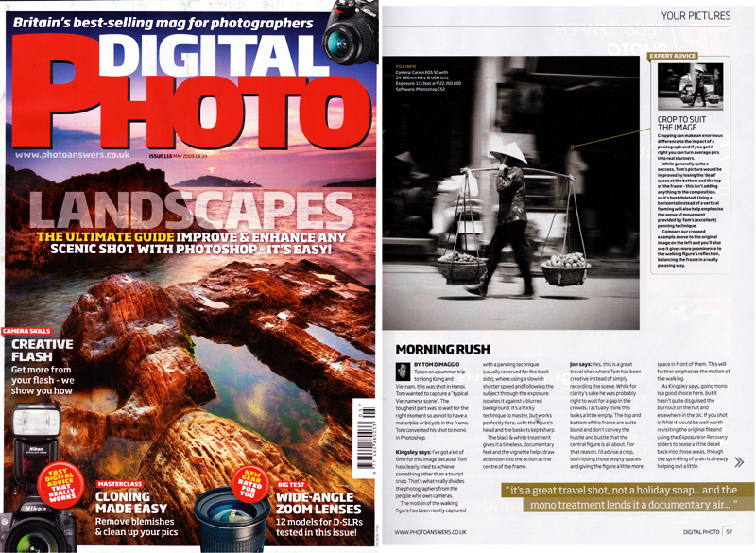Click "Get more from your flash" blurb
The width and height of the screenshot is (756, 553).
click(43, 380)
